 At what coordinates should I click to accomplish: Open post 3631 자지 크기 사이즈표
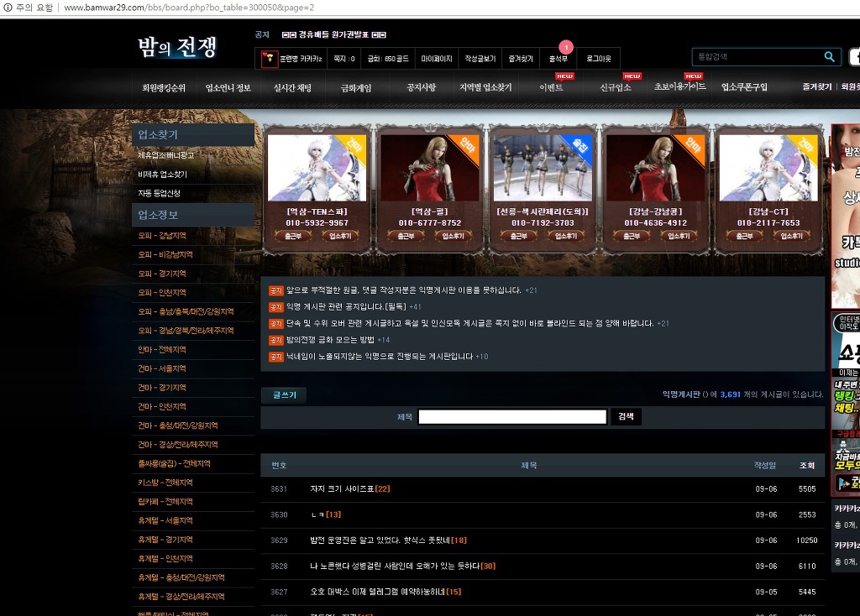[343, 488]
